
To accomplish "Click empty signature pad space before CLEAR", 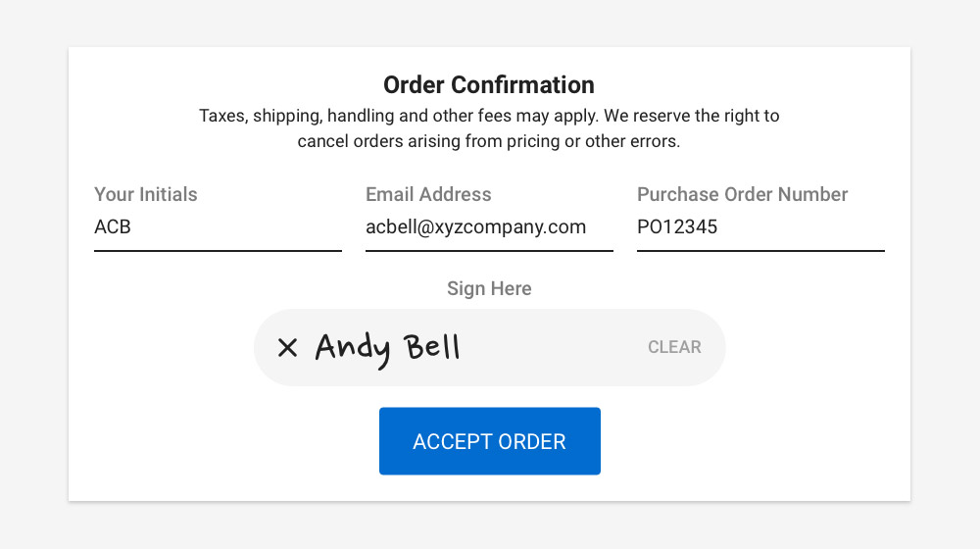I will 554,347.
